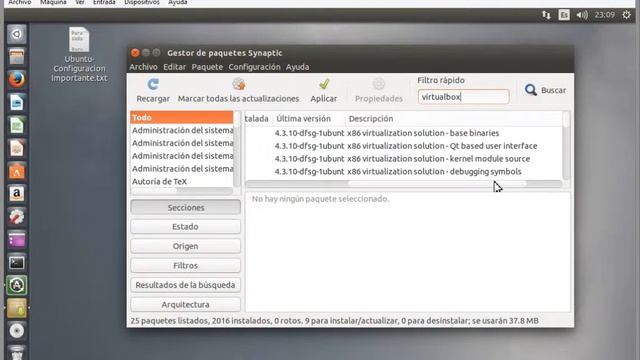The width and height of the screenshot is (640, 360).
Task: Click the network indicator in top panel
Action: tap(546, 15)
